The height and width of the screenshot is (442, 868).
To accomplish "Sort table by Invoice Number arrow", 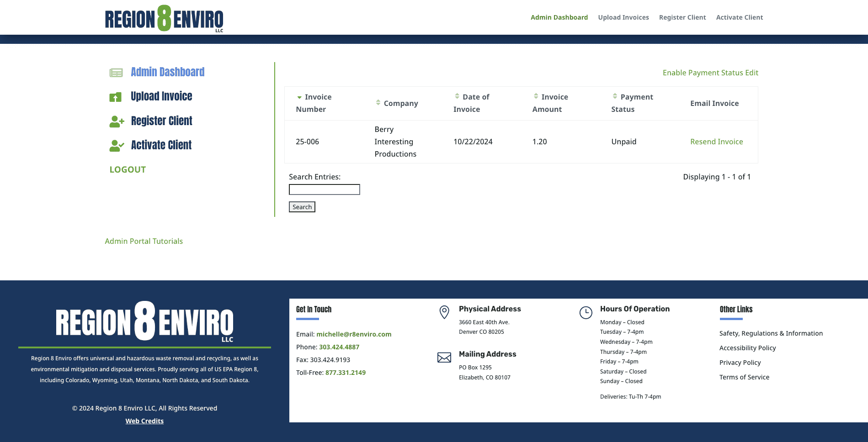I will 299,97.
